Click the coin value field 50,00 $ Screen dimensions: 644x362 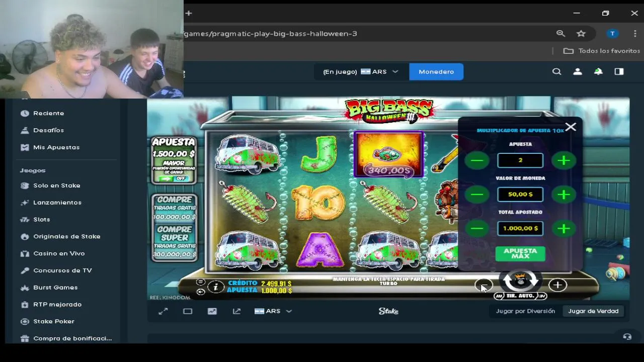click(x=520, y=195)
